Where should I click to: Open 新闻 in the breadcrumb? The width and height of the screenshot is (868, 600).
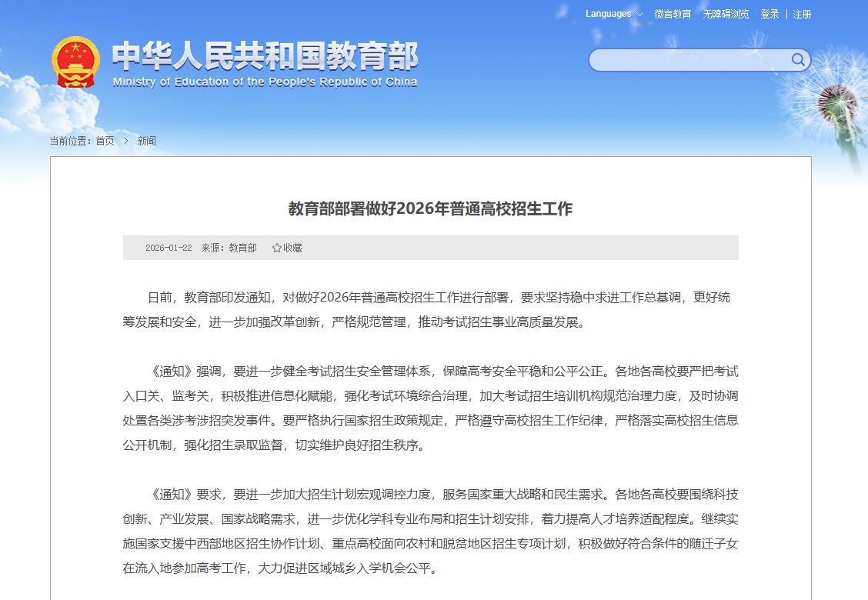tap(146, 141)
